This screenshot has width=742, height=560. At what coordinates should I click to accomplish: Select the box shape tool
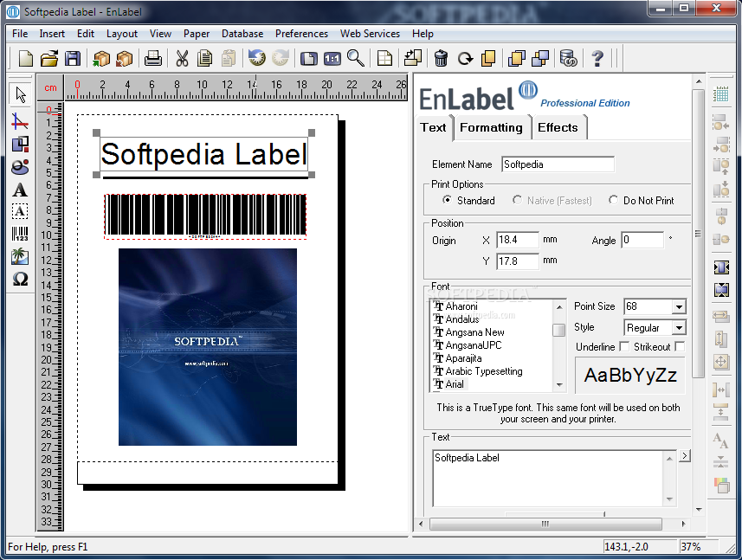20,144
